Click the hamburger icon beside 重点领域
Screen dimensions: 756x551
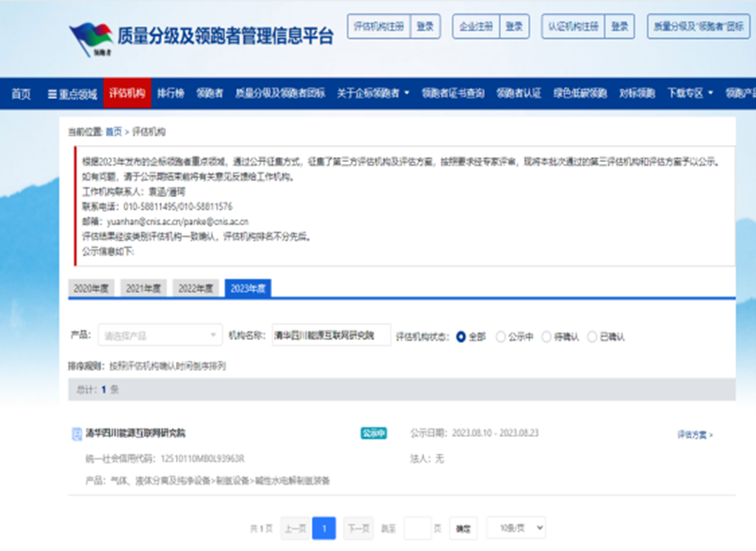coord(52,94)
